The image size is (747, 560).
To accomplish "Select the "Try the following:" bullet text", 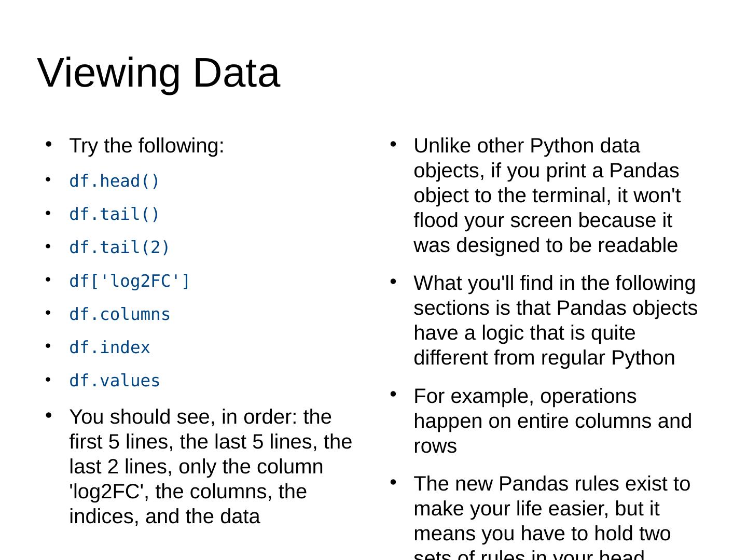I will tap(146, 146).
